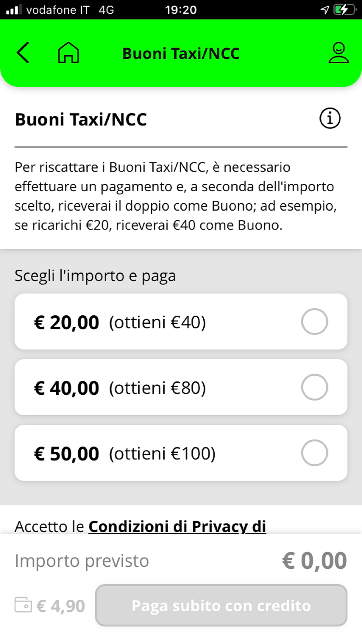Tap the Buoni Taxi/NCC header title
Screen dimensions: 362x644
tap(181, 54)
